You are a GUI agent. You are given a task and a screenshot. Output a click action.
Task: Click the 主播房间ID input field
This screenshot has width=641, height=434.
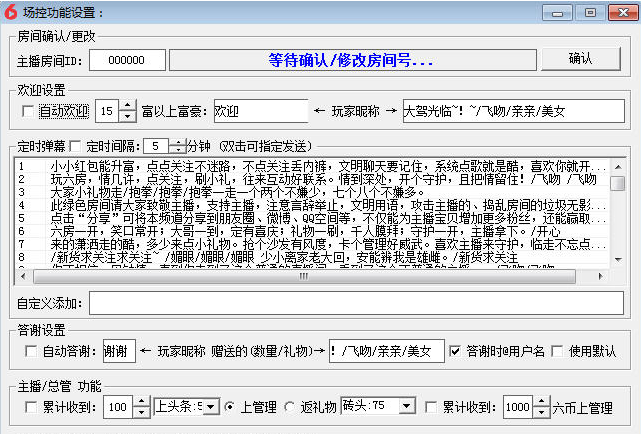pos(127,60)
